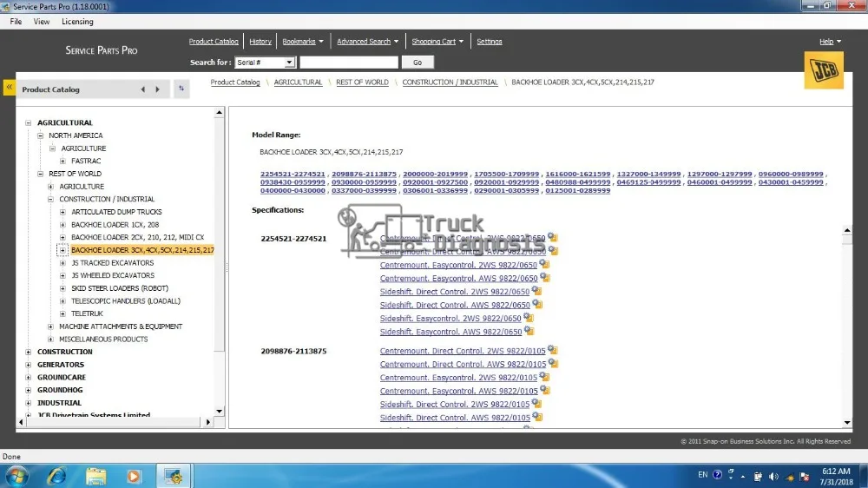
Task: Click the CONSTRUCTION / INDUSTRIAL breadcrumb link
Action: [x=450, y=82]
